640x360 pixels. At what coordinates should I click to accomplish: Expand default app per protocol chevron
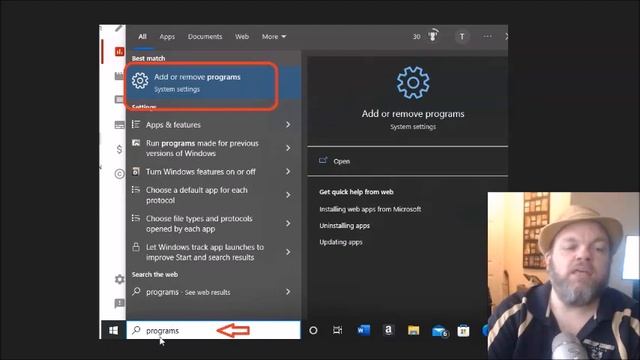tap(288, 195)
